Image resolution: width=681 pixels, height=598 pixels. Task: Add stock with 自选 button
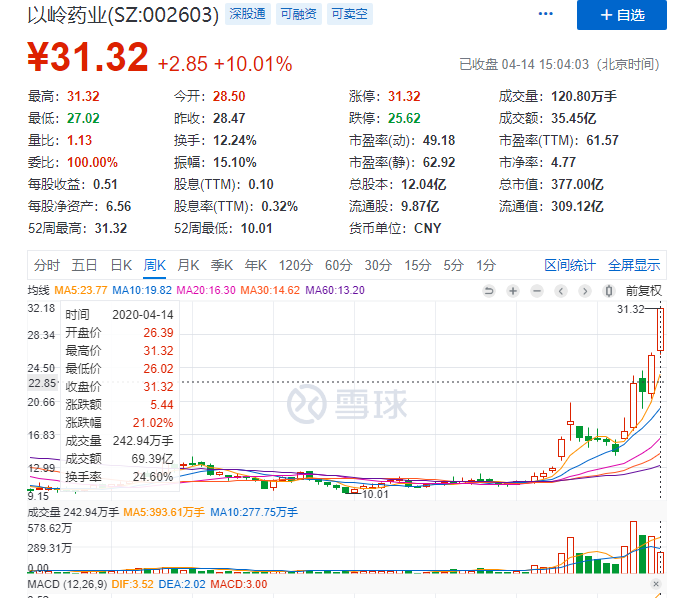[x=621, y=15]
